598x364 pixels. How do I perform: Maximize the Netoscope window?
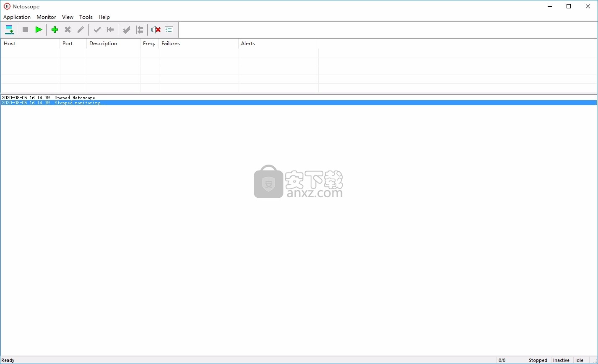(569, 6)
